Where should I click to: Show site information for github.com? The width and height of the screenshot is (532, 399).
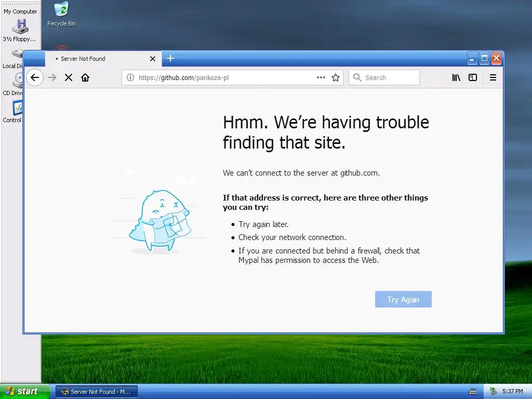point(130,78)
